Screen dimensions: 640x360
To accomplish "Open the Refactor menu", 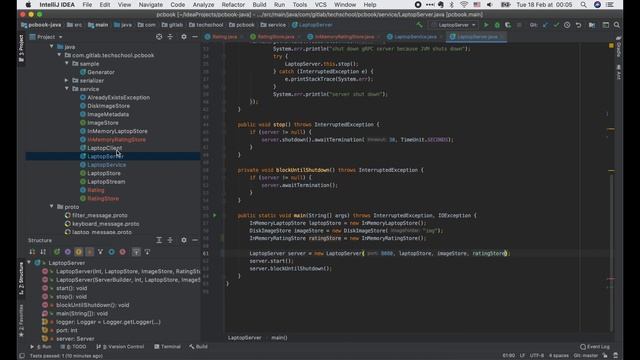I will (233, 4).
